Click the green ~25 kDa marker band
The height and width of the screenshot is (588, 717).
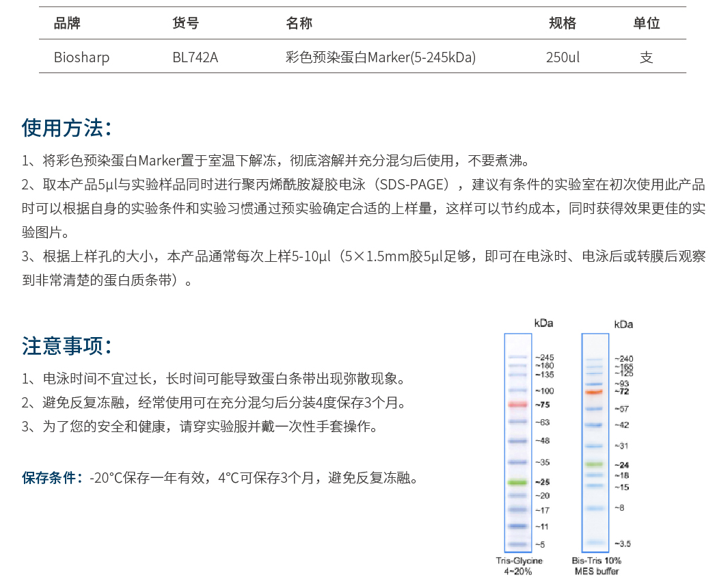[x=517, y=482]
